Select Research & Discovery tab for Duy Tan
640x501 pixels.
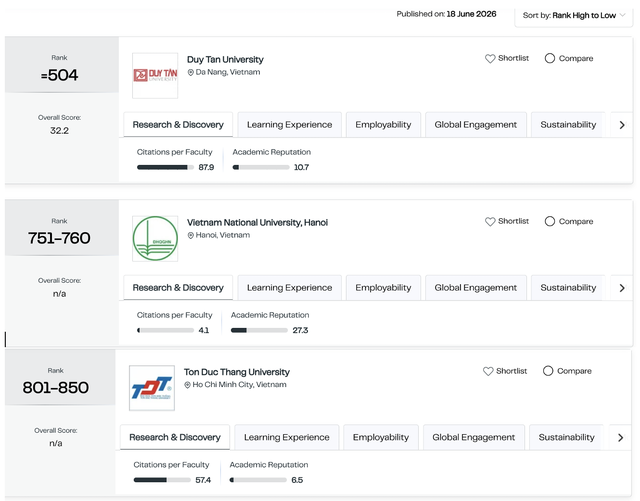[178, 125]
